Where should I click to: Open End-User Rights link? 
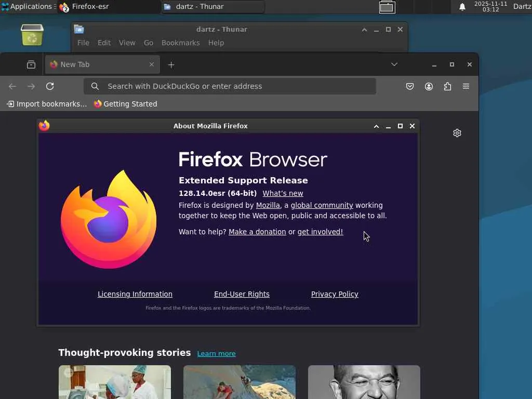point(242,294)
